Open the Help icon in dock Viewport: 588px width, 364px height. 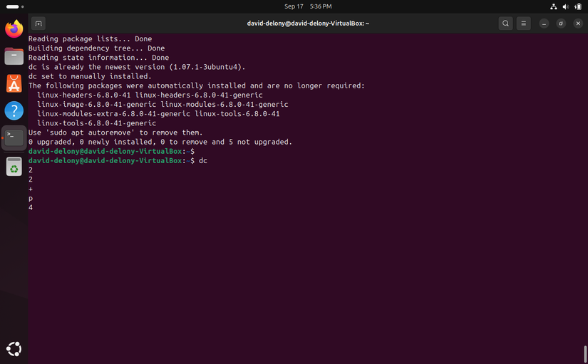tap(14, 110)
